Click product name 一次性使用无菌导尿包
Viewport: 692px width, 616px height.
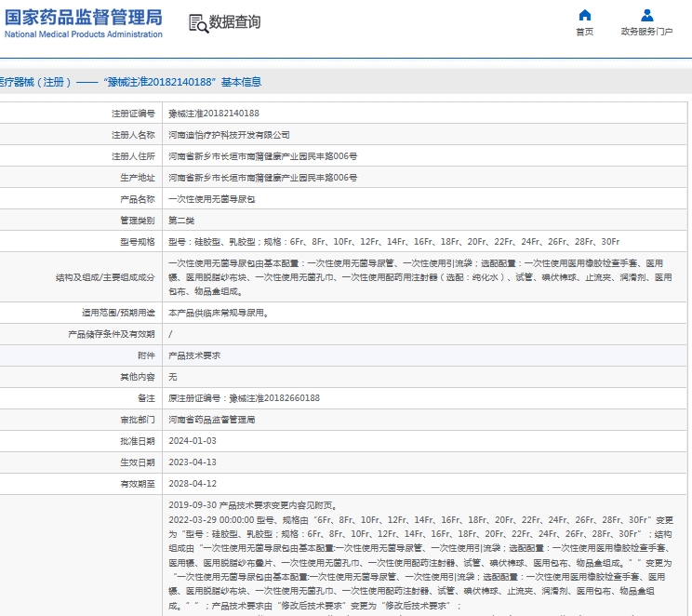[x=211, y=199]
